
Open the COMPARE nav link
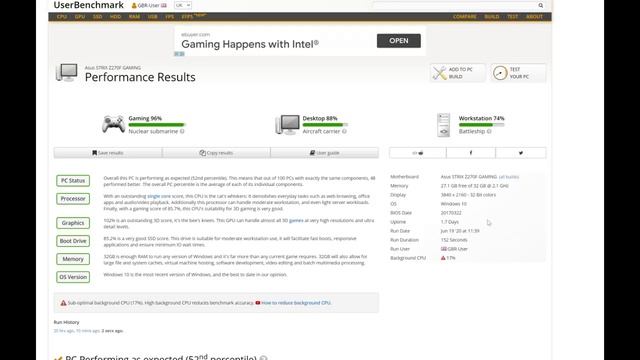[x=464, y=17]
